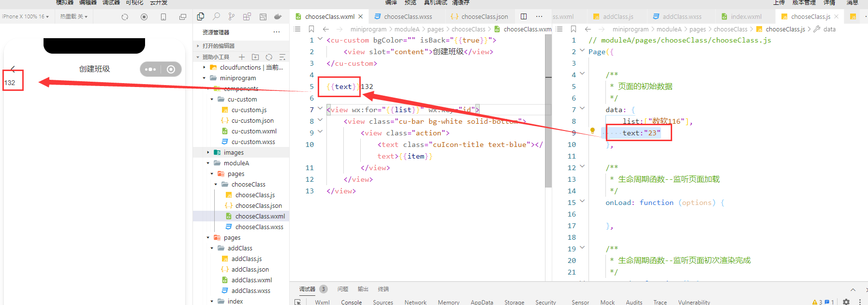Open the Network tab in debugger

(415, 302)
